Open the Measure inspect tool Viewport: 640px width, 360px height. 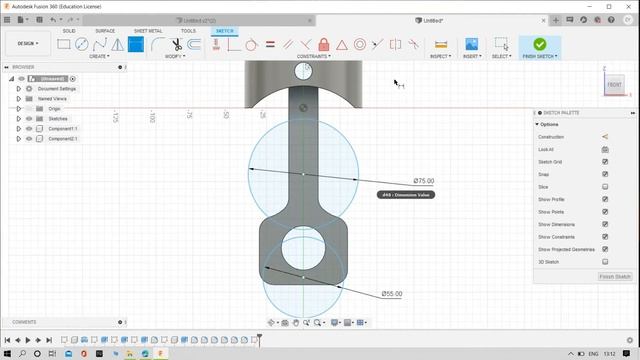coord(441,44)
